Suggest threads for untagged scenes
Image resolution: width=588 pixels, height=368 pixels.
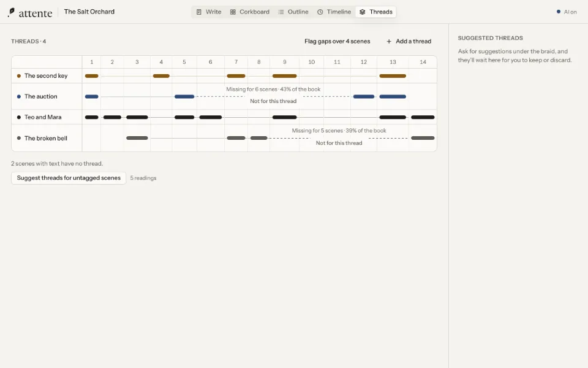[x=69, y=178]
